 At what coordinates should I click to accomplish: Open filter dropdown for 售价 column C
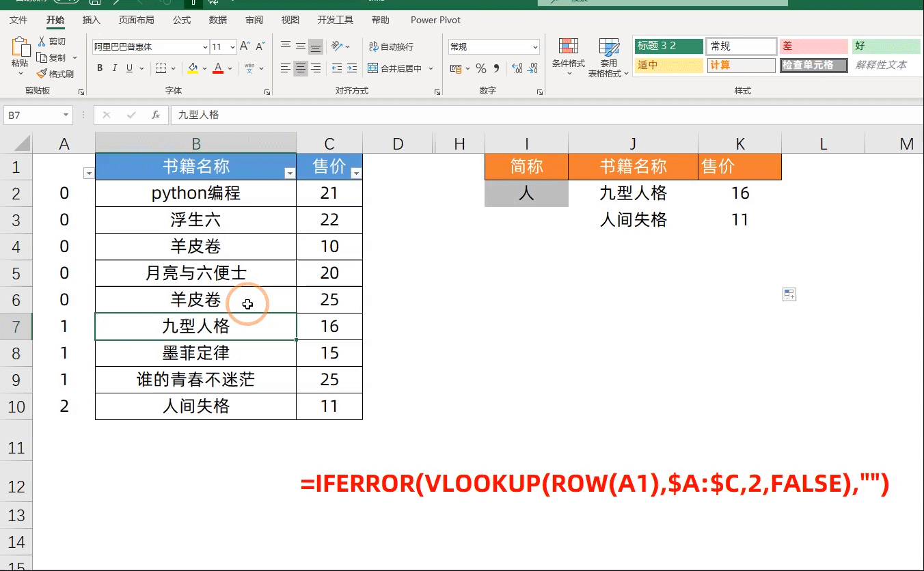356,173
